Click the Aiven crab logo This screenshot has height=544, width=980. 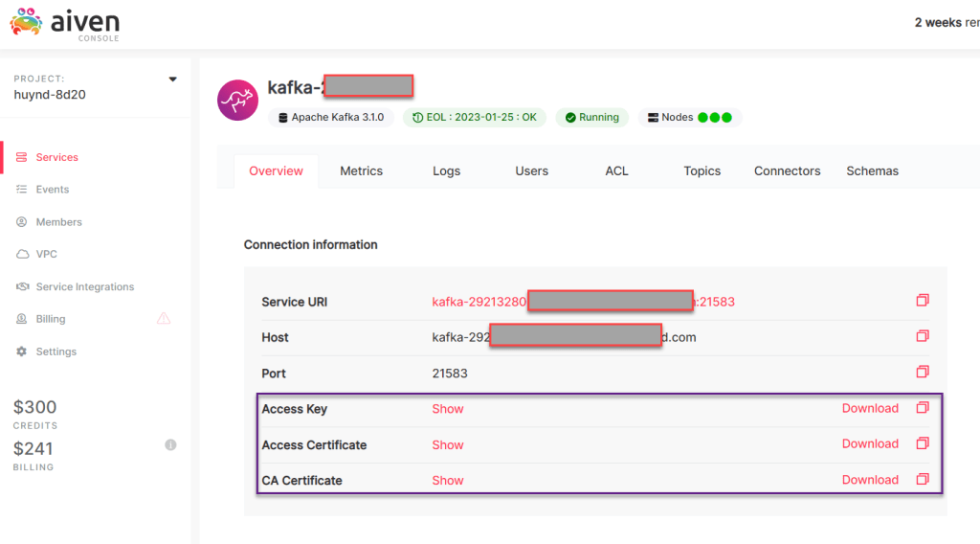[26, 21]
